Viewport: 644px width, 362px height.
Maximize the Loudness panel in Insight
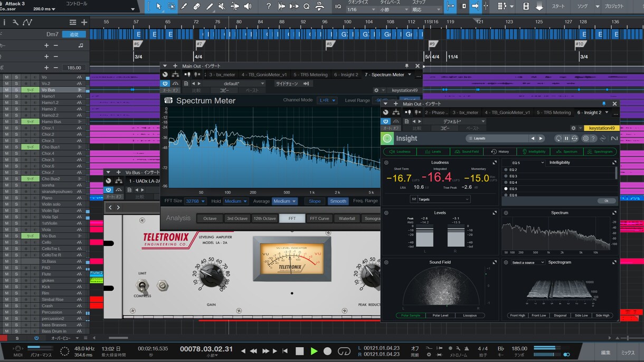495,163
